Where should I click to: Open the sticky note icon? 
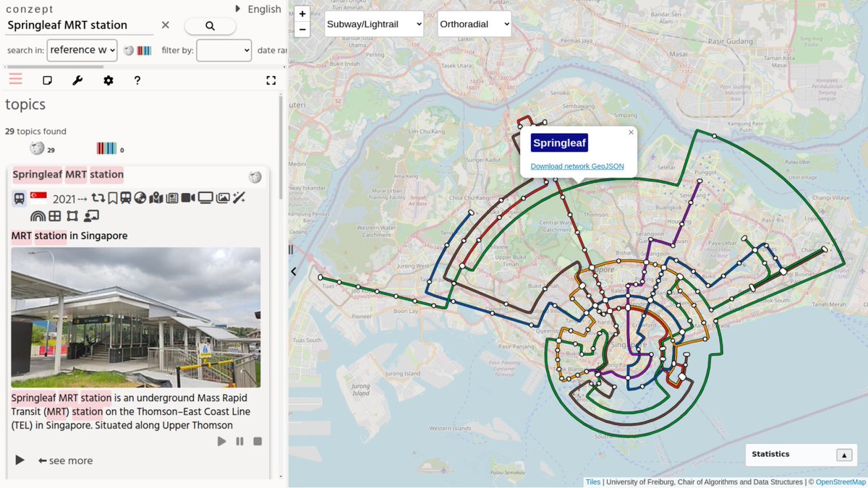47,80
